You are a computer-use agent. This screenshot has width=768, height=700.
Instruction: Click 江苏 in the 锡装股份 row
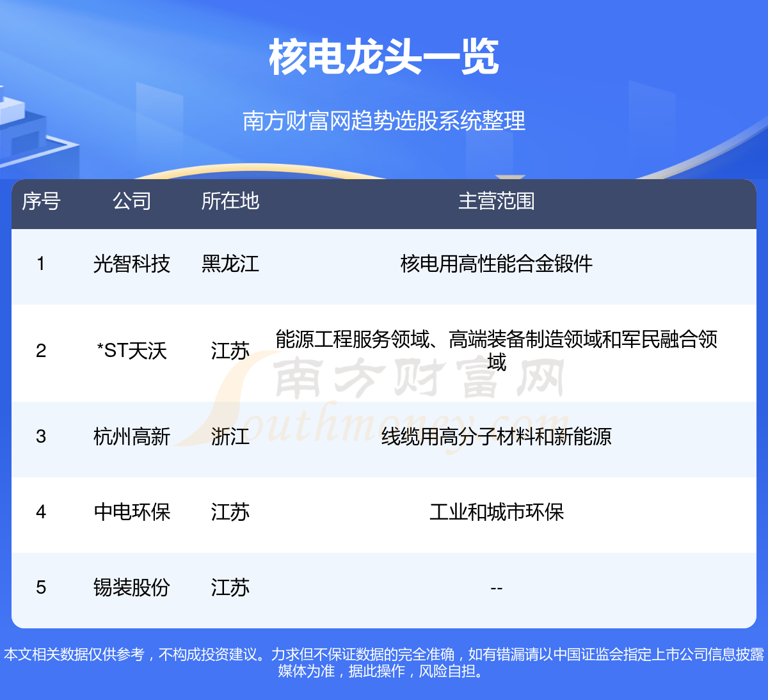pos(230,587)
